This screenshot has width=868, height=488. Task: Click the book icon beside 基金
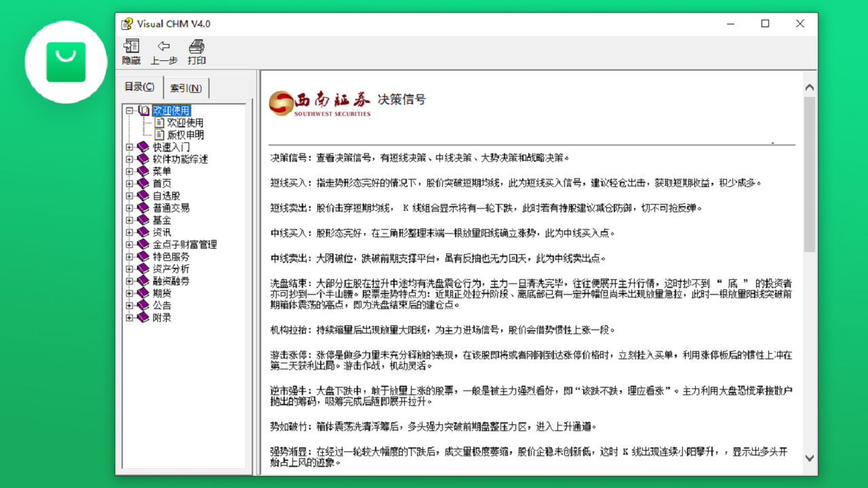pyautogui.click(x=142, y=220)
